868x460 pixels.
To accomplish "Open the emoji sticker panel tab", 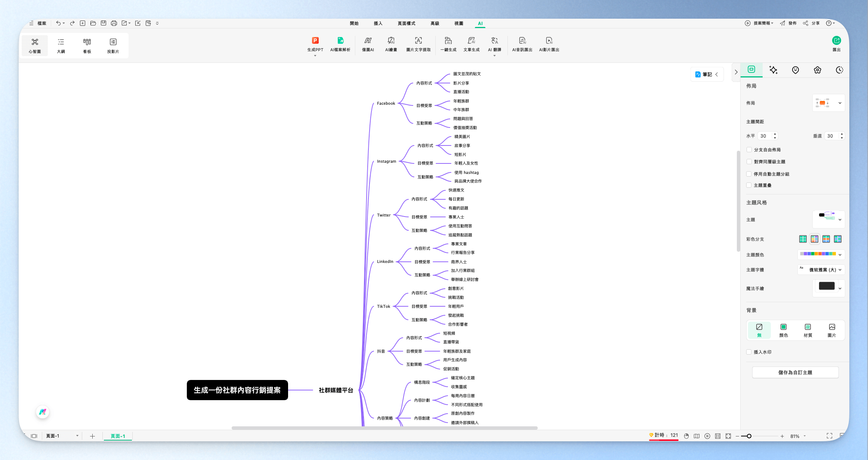I will pos(796,70).
